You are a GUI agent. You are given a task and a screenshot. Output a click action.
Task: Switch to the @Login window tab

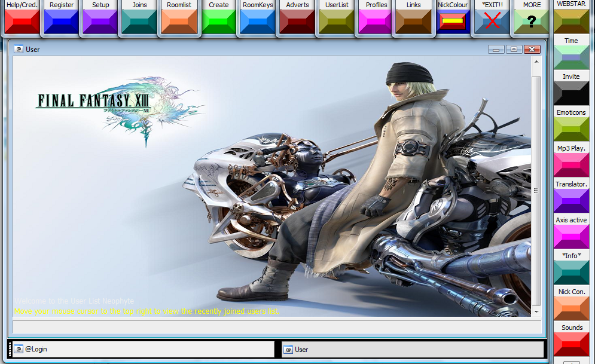(144, 349)
